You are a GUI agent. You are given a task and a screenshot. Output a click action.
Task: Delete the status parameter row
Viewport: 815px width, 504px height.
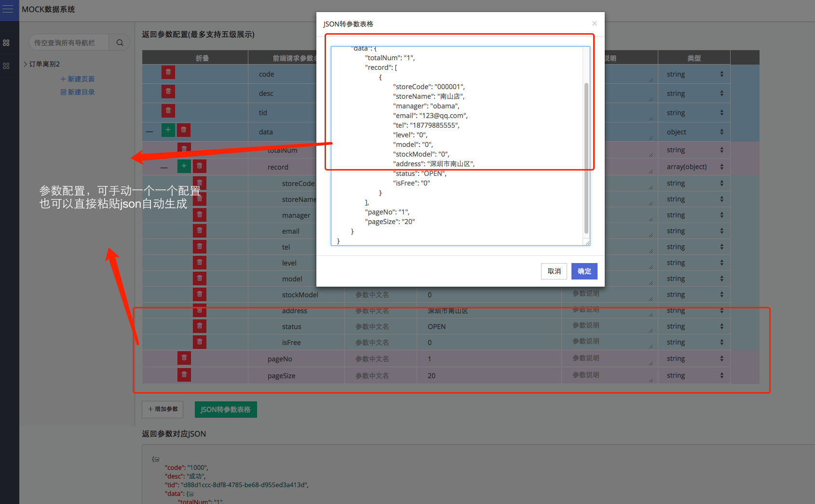[200, 326]
